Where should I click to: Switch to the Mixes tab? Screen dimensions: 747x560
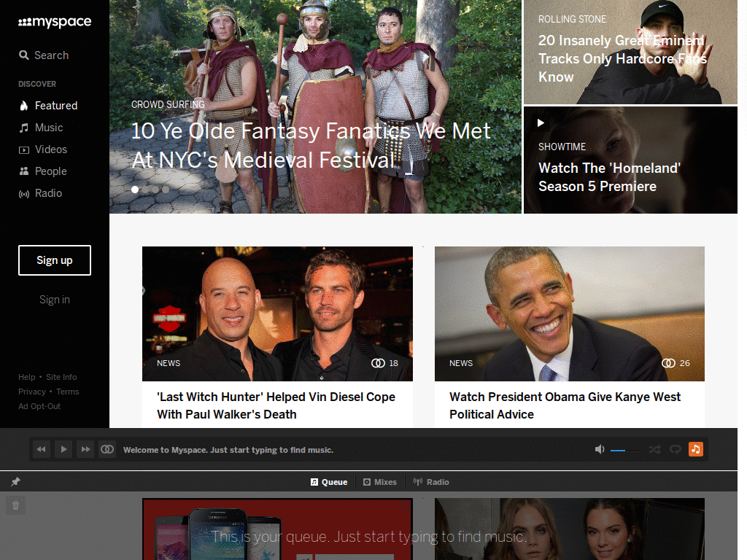pyautogui.click(x=380, y=482)
